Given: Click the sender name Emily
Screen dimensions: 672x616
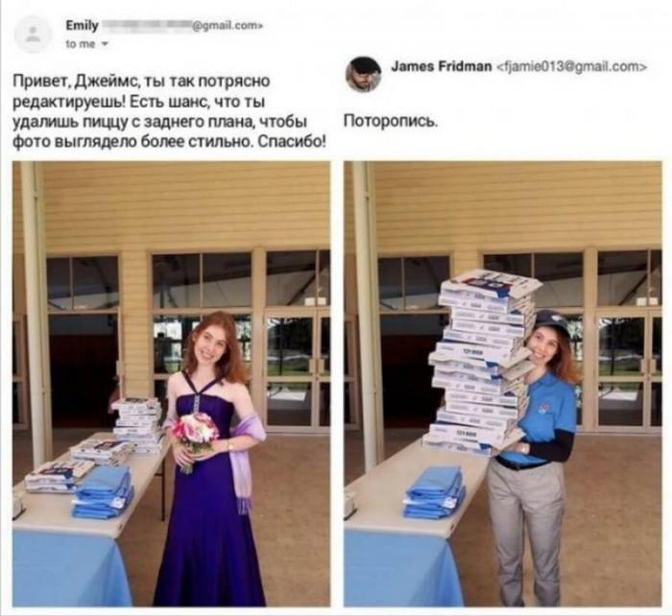Looking at the screenshot, I should (x=82, y=26).
